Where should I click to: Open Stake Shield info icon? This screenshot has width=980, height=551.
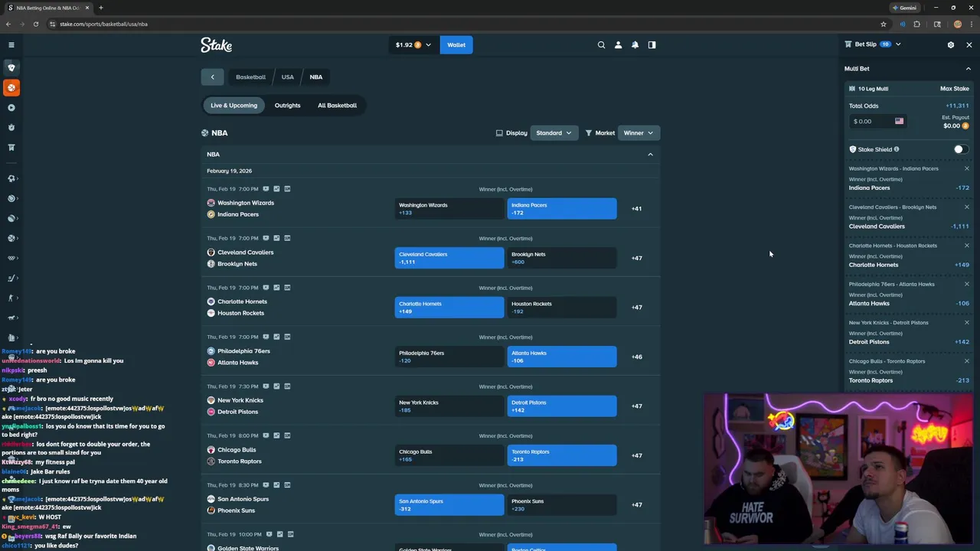(897, 149)
